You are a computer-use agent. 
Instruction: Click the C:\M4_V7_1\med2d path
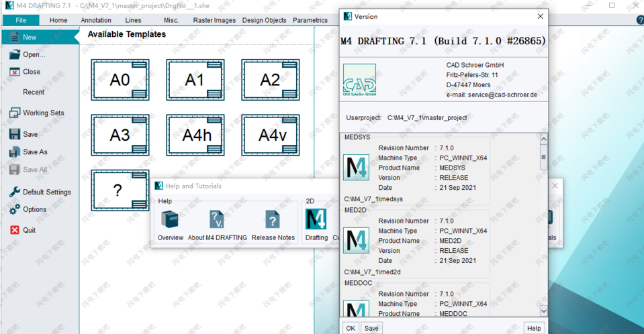(x=372, y=272)
